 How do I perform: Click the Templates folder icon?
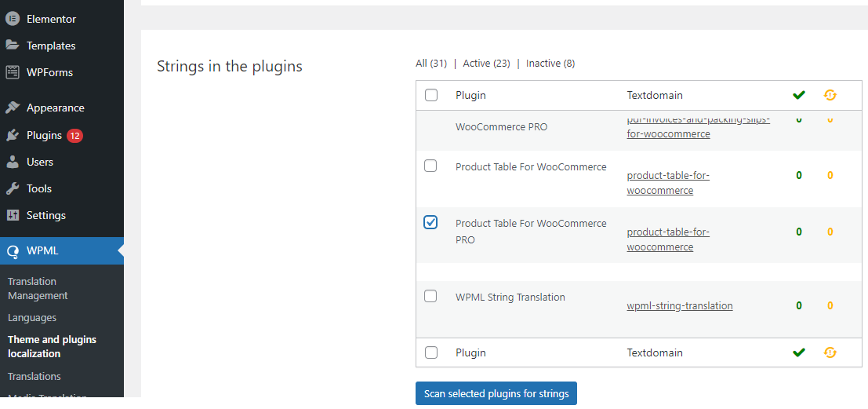(x=13, y=46)
